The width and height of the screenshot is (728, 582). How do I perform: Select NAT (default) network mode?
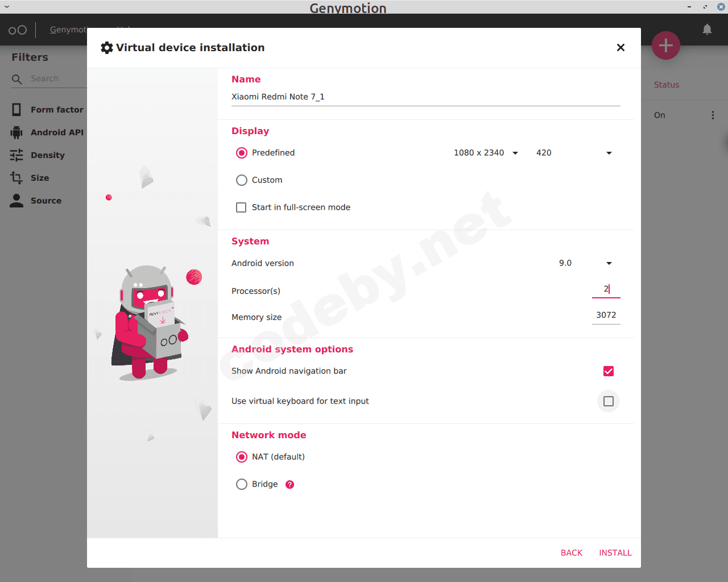click(242, 457)
